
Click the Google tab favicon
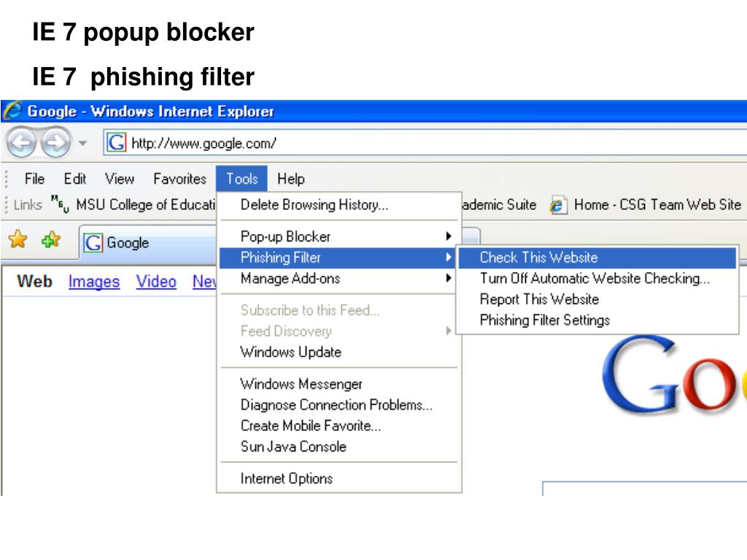coord(93,242)
